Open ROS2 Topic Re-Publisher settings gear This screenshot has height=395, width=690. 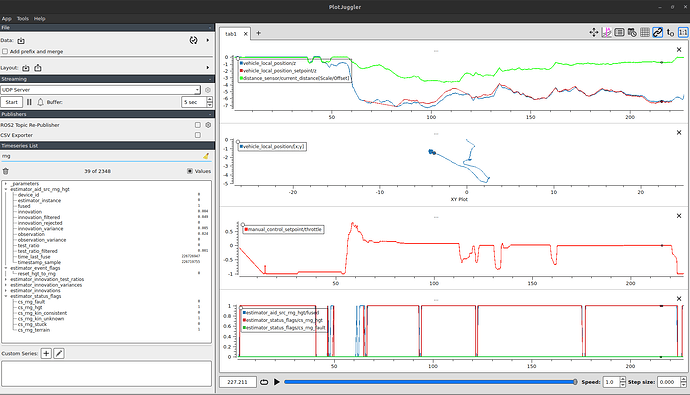point(208,125)
